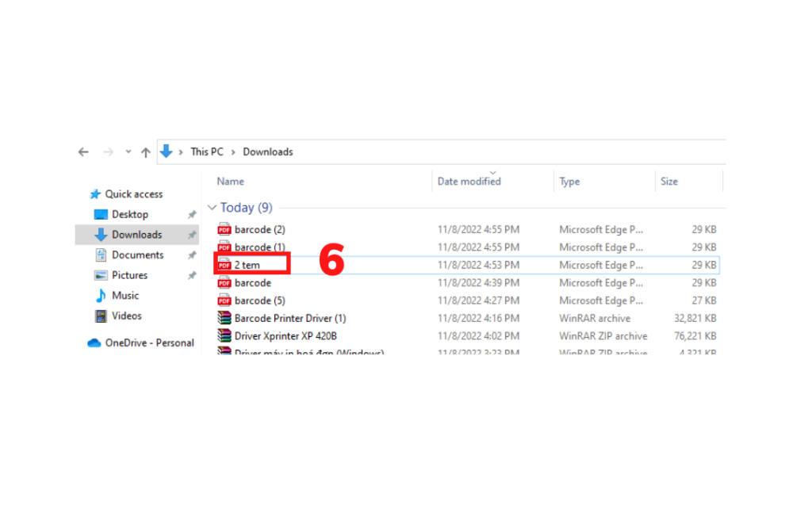Click WinRAR icon of Driver Xprinter XP 420B
The width and height of the screenshot is (812, 513).
[x=224, y=335]
